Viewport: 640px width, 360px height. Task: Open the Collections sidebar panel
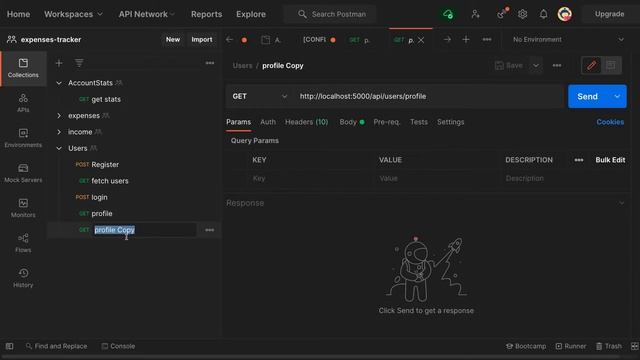(23, 68)
